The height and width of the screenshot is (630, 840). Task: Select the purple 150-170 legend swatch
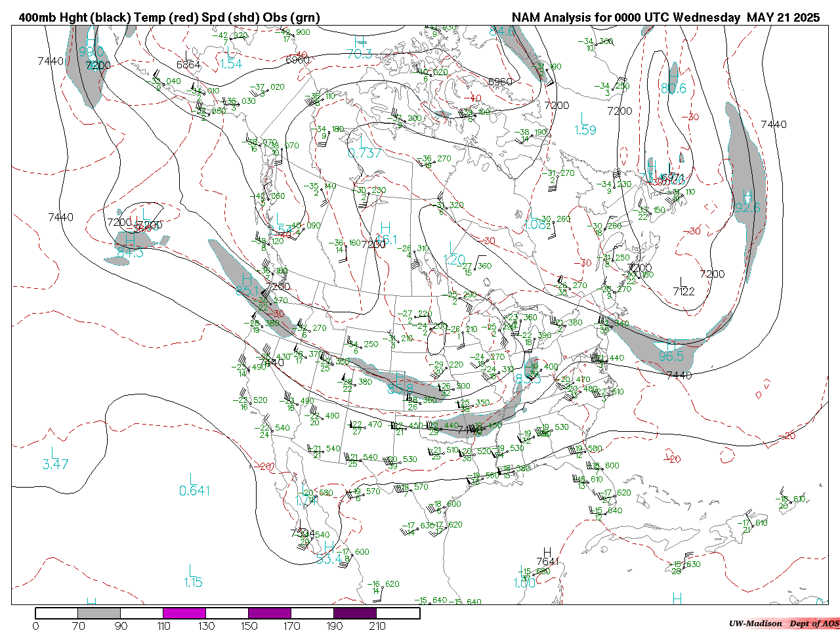click(270, 614)
